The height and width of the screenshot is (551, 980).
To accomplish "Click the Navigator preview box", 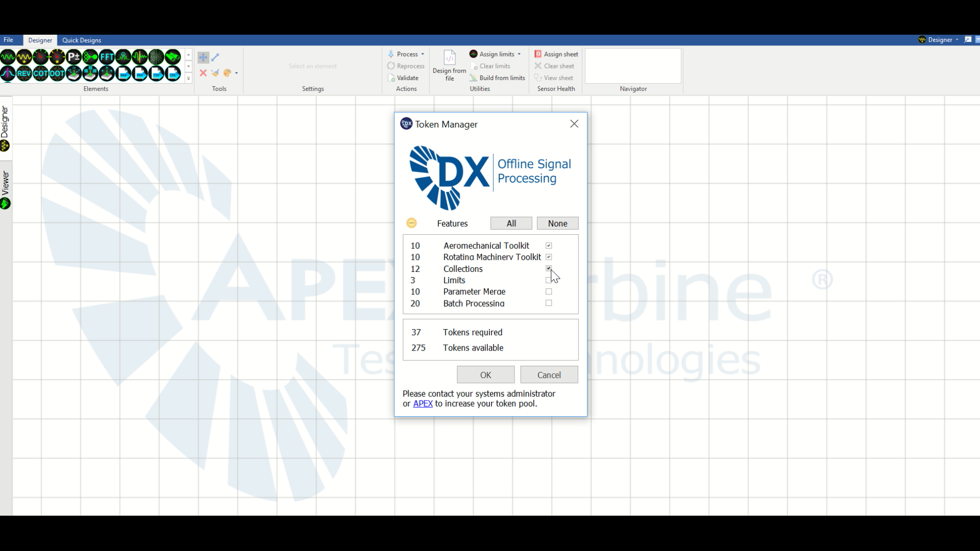I will coord(633,66).
